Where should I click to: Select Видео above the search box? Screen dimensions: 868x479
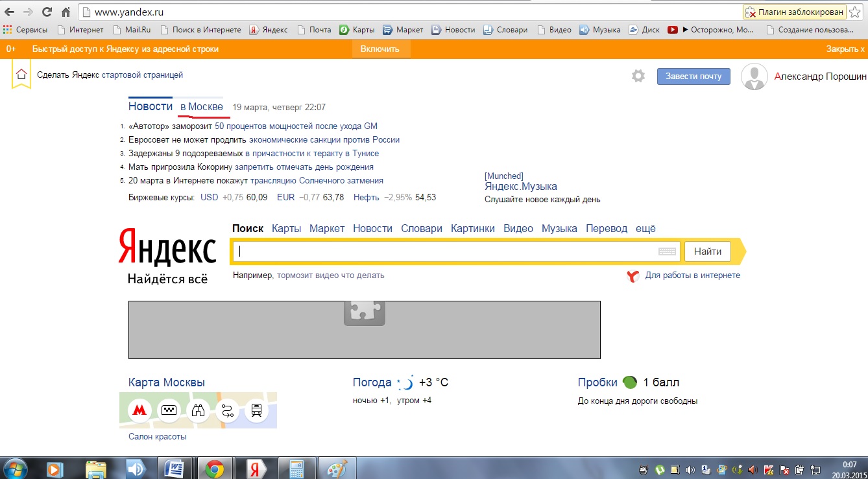518,228
